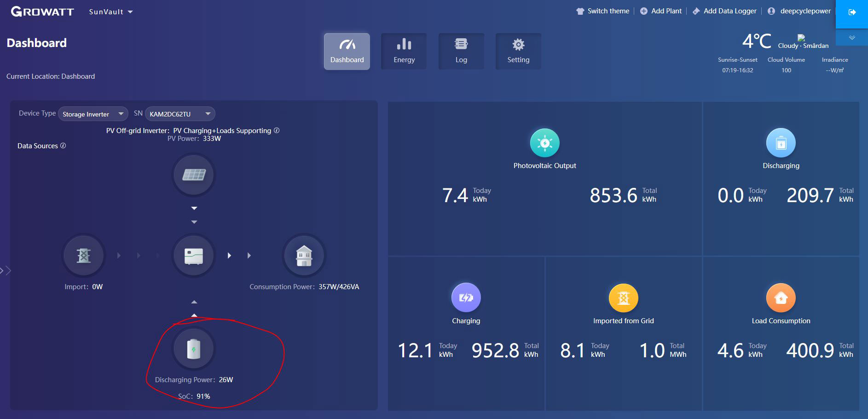The image size is (868, 419).
Task: Click the battery icon above Discharging Power
Action: point(194,349)
